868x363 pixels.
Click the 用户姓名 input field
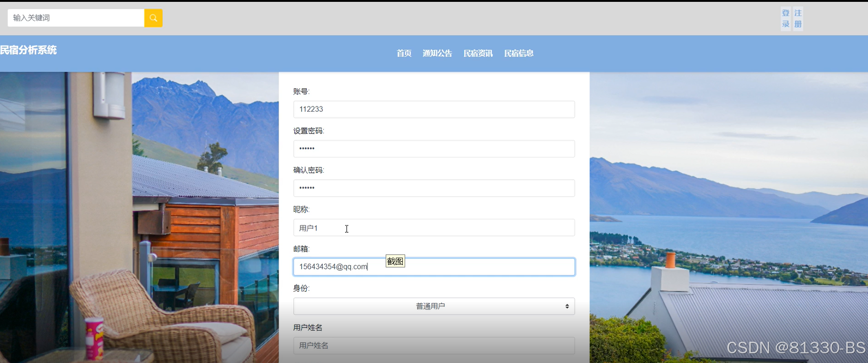[x=434, y=345]
